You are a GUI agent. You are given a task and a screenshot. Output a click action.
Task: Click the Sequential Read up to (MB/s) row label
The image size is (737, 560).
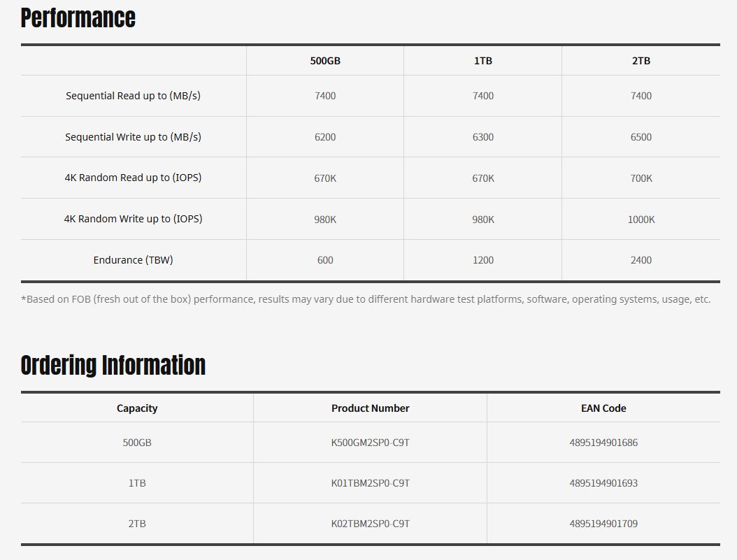click(133, 96)
